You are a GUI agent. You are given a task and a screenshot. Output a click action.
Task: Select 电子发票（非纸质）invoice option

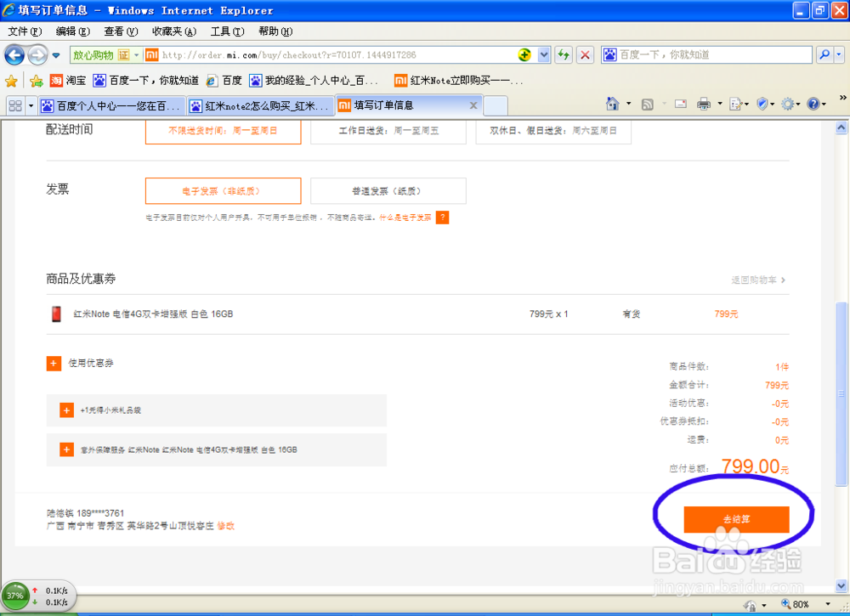pos(223,190)
